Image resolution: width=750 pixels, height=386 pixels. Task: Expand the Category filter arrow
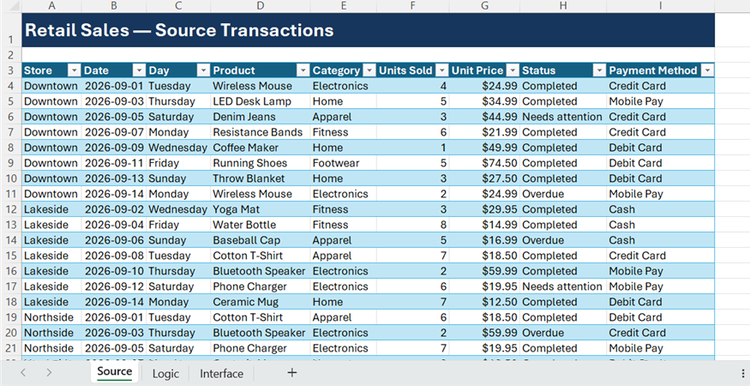click(369, 71)
